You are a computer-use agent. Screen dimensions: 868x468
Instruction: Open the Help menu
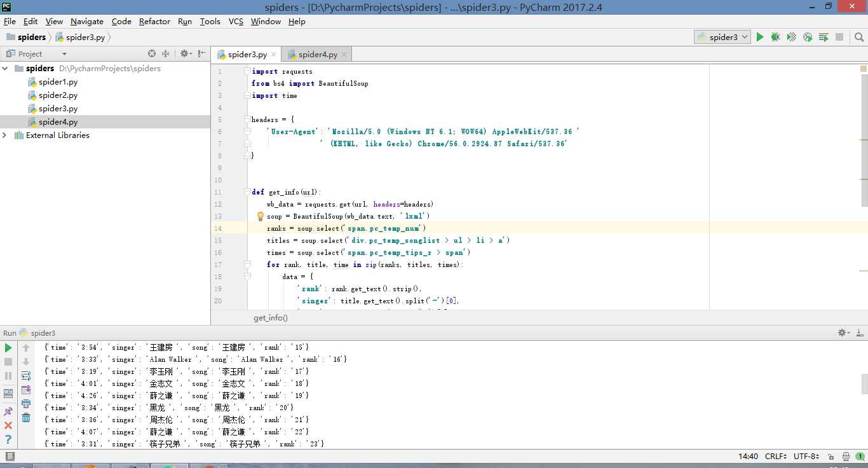[297, 22]
